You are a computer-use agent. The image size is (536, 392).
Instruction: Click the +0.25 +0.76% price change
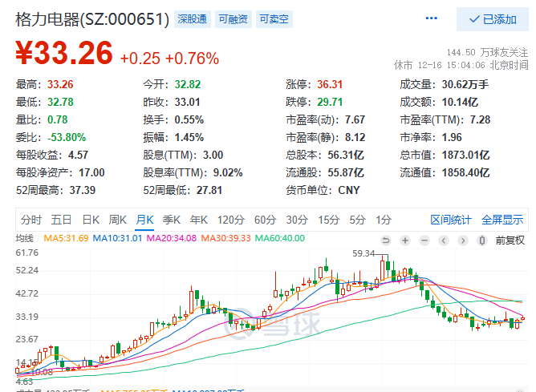tap(169, 59)
